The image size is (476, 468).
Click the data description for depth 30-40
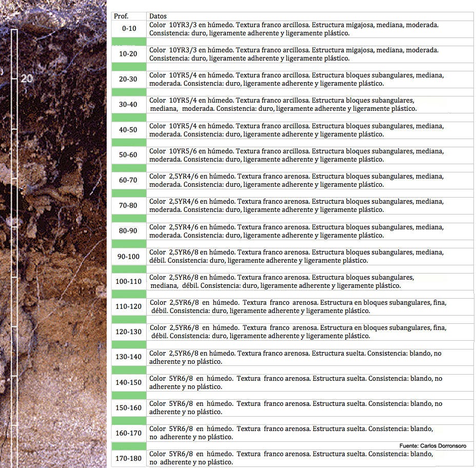point(310,105)
